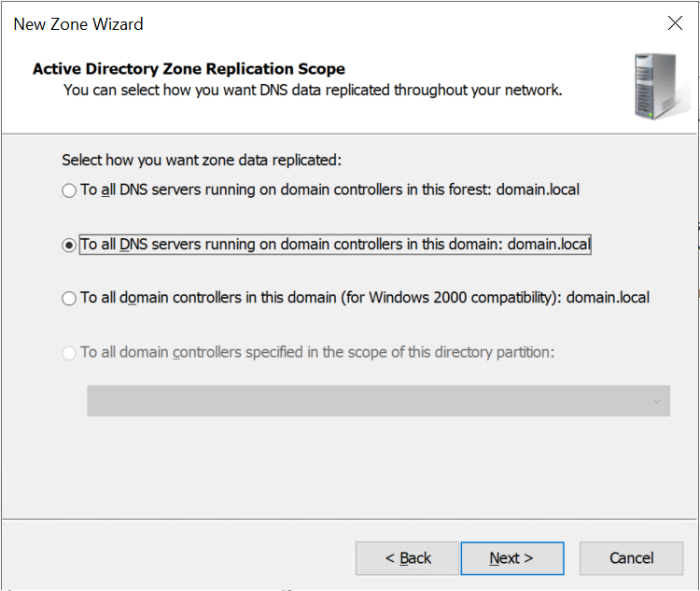Click 'Select how you want zone data replicated' label
Image resolution: width=700 pixels, height=591 pixels.
[202, 160]
